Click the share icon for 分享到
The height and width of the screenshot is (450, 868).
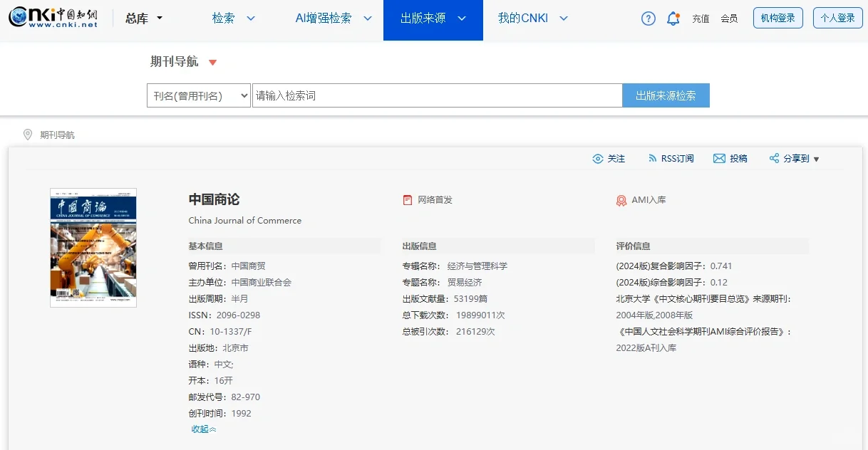[x=774, y=159]
